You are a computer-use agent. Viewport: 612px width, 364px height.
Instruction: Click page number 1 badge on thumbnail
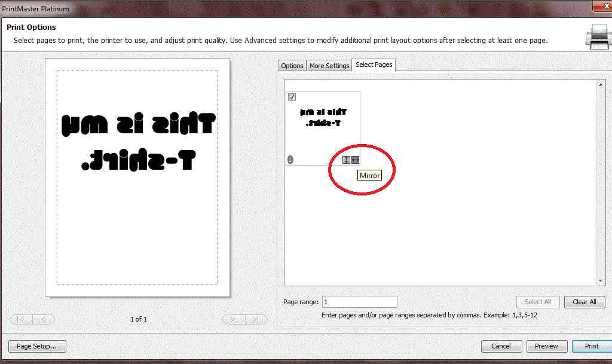290,160
